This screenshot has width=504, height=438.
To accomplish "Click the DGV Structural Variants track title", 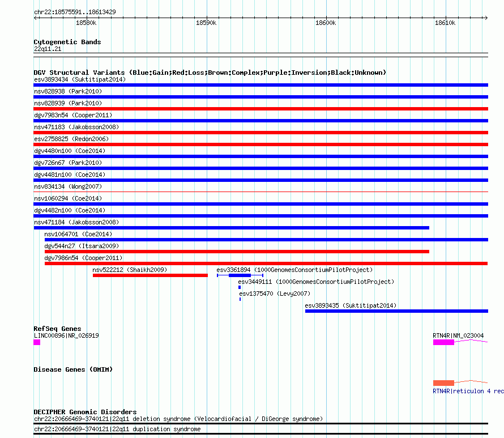I will coord(210,73).
